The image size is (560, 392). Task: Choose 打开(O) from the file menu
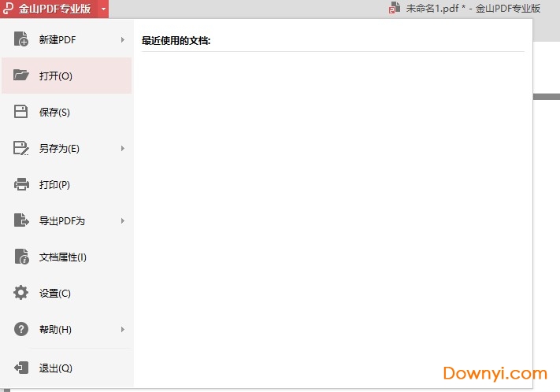67,76
